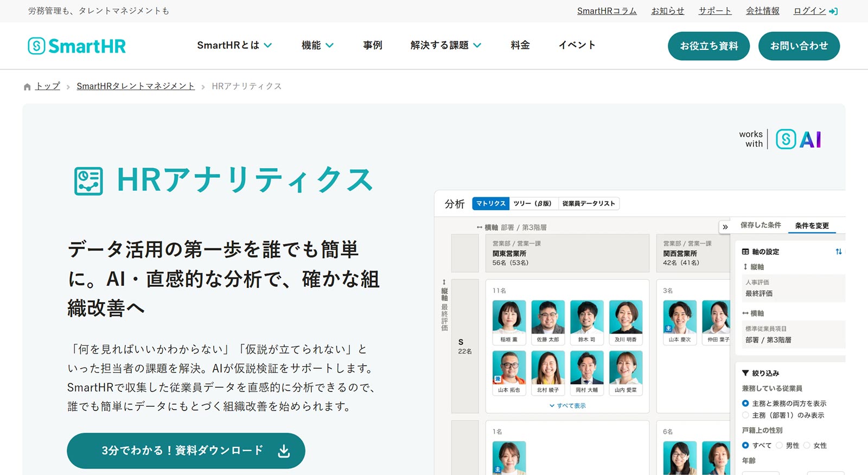Switch to the 条件を変更 tab
Screen dimensions: 868x475
tap(812, 226)
